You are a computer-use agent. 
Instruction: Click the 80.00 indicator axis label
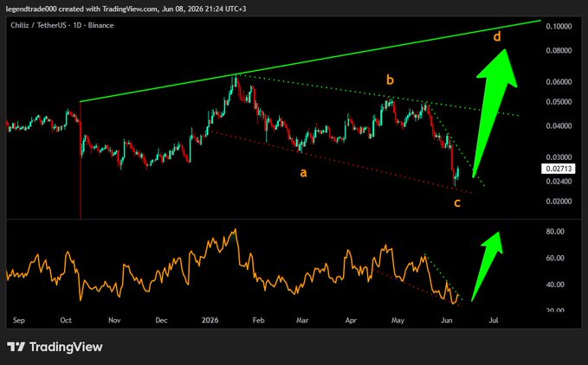tap(555, 232)
